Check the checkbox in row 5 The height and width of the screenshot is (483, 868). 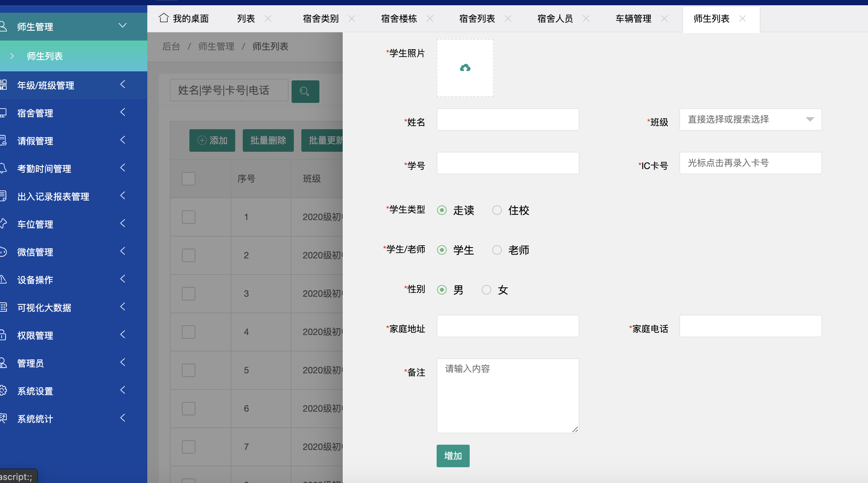(x=189, y=370)
